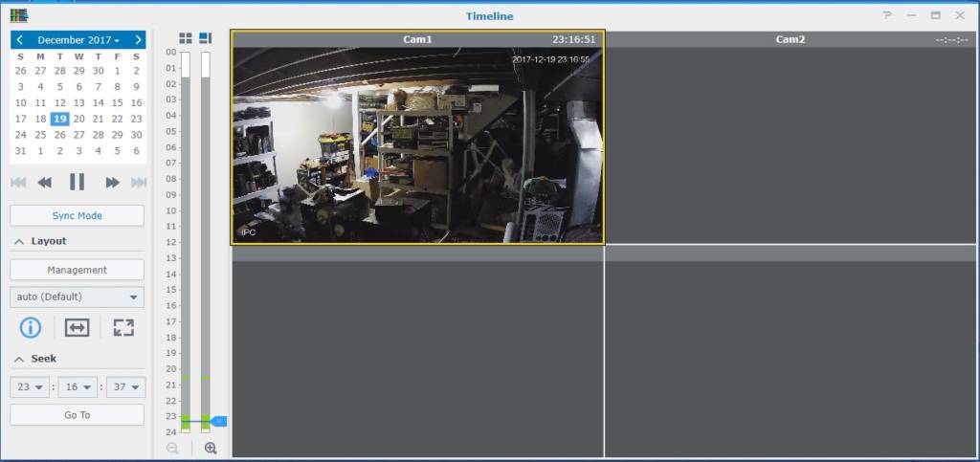This screenshot has height=462, width=980.
Task: Open December 2017 month picker
Action: pos(78,40)
